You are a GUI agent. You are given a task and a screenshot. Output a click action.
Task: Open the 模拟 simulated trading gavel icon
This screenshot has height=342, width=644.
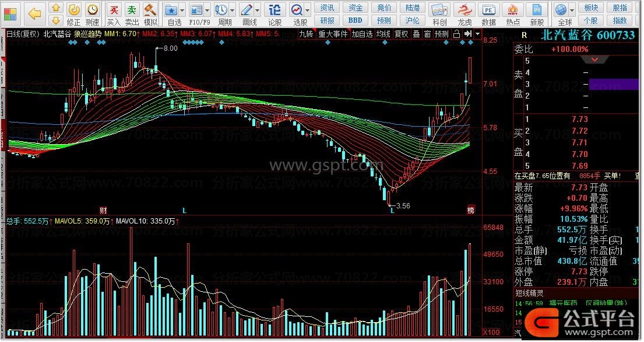coord(150,14)
